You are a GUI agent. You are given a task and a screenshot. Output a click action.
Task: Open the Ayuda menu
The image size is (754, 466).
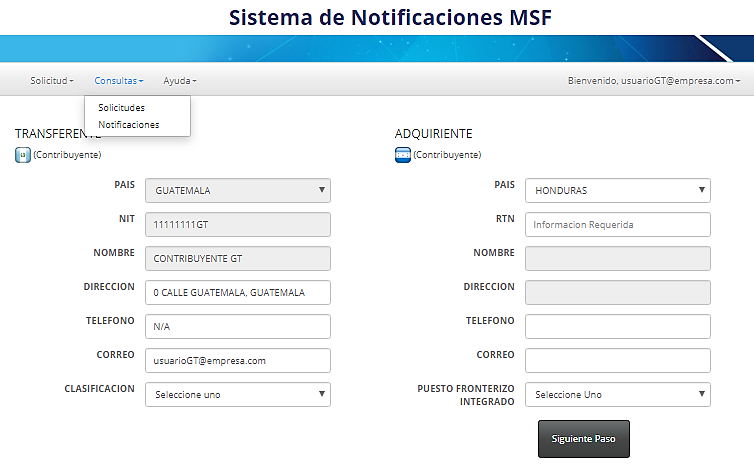point(180,81)
